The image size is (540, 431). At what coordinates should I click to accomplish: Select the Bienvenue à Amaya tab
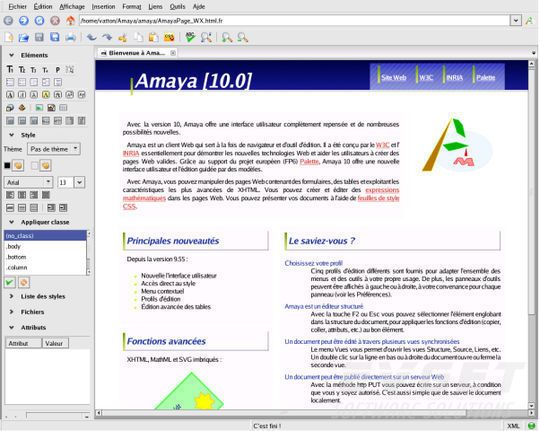pyautogui.click(x=137, y=53)
